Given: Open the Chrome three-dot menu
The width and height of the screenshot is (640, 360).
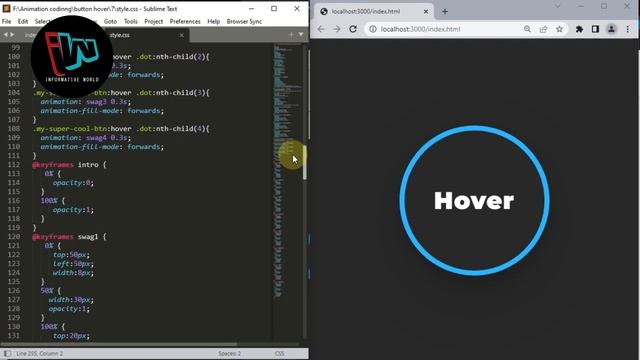Looking at the screenshot, I should [x=628, y=29].
